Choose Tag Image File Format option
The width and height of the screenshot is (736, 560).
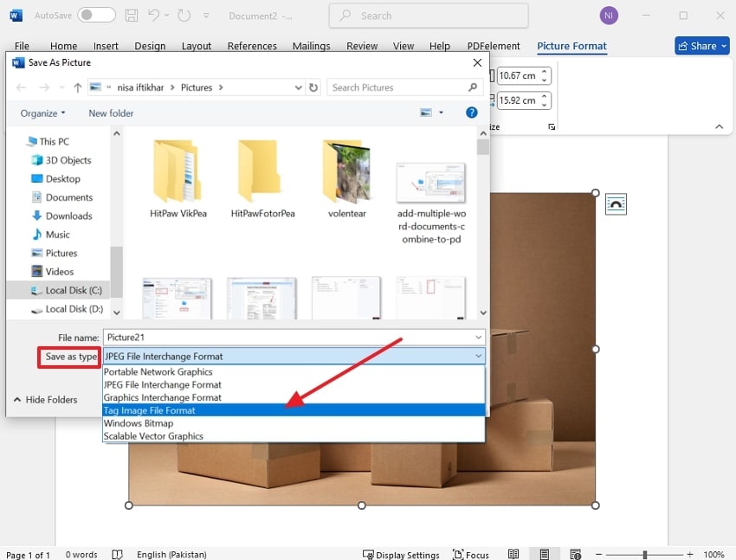coord(294,410)
